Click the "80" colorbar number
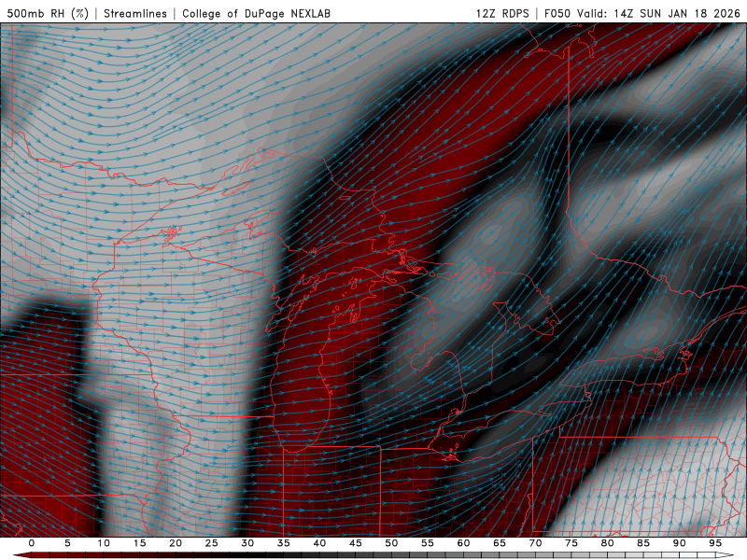Screen dimensions: 747x560 (x=608, y=543)
